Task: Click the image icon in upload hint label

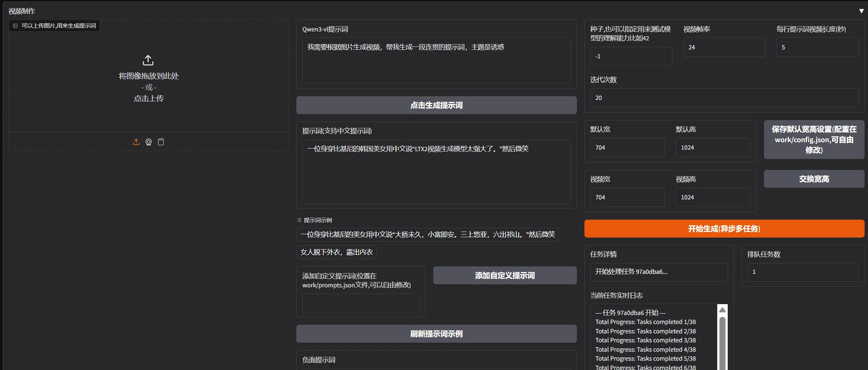Action: point(15,25)
